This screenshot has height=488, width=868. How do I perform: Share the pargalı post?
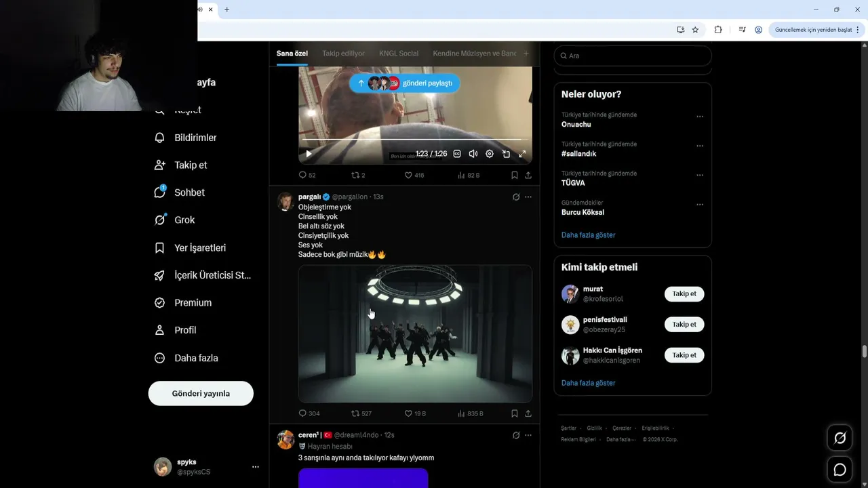pyautogui.click(x=528, y=413)
